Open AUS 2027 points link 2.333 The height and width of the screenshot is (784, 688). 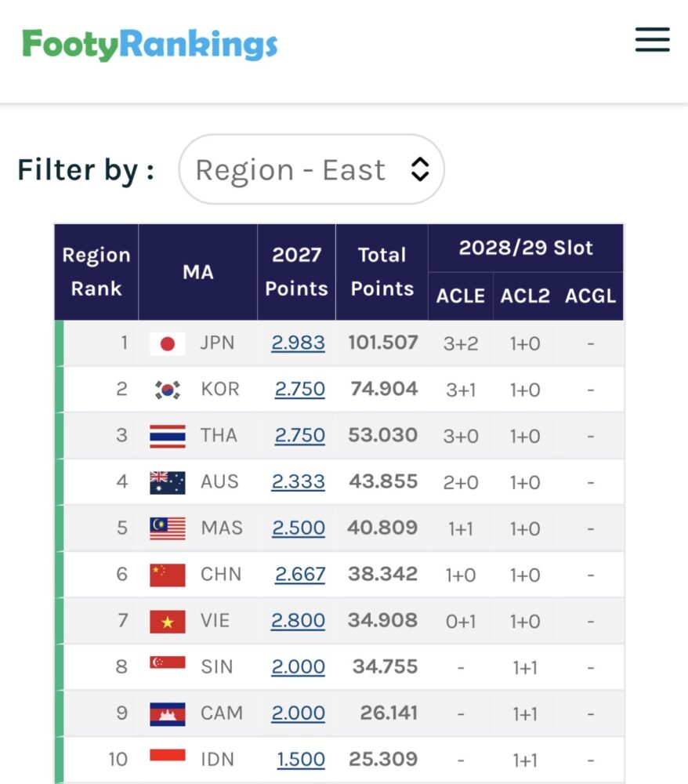tap(299, 481)
